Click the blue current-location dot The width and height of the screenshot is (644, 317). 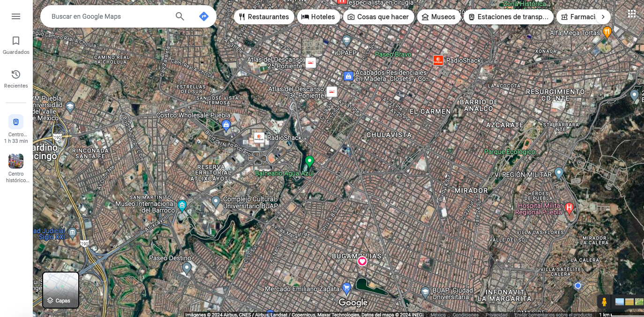point(578,286)
